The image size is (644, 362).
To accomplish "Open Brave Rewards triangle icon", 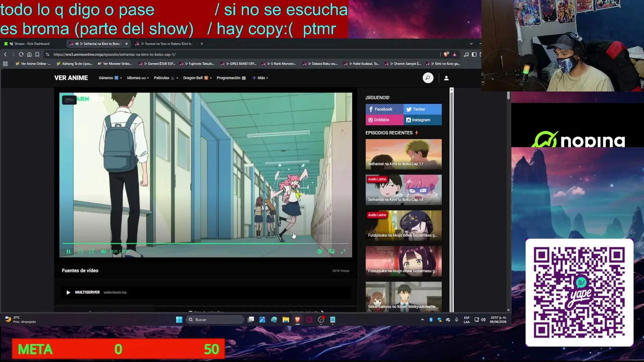I will 454,54.
